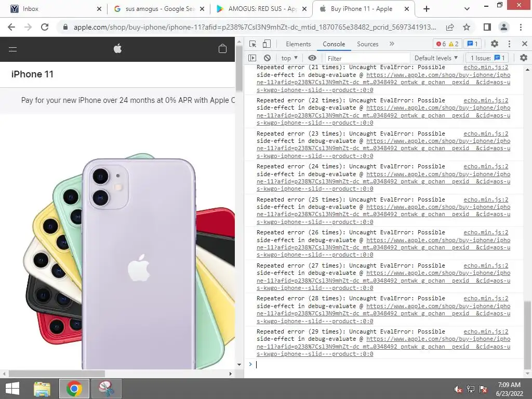This screenshot has width=532, height=399.
Task: Toggle the live expression eye icon
Action: coord(312,58)
